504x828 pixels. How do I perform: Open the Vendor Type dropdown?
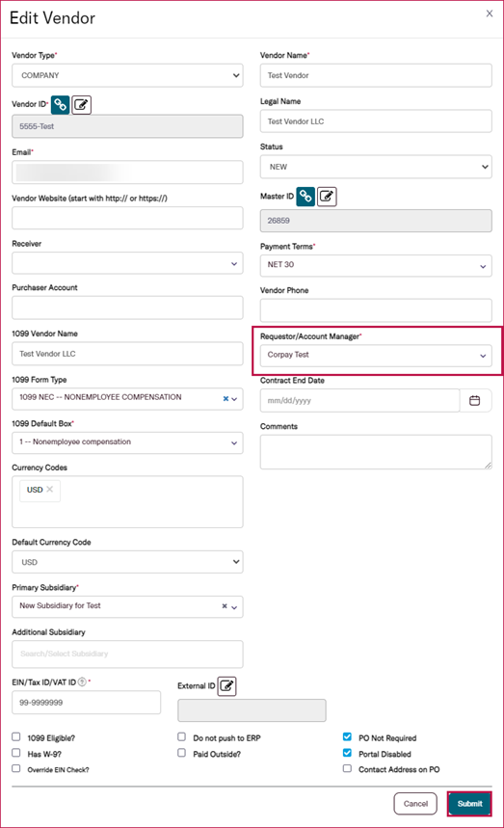[x=127, y=75]
